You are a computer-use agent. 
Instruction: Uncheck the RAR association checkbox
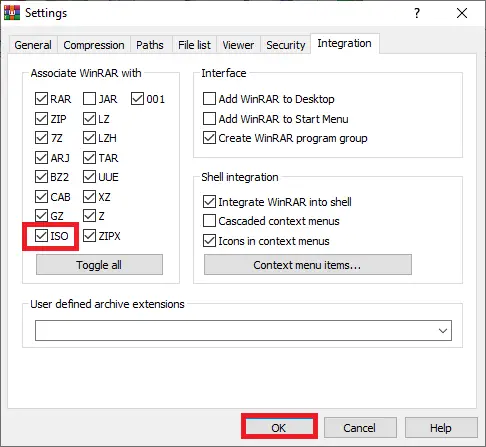pyautogui.click(x=41, y=99)
